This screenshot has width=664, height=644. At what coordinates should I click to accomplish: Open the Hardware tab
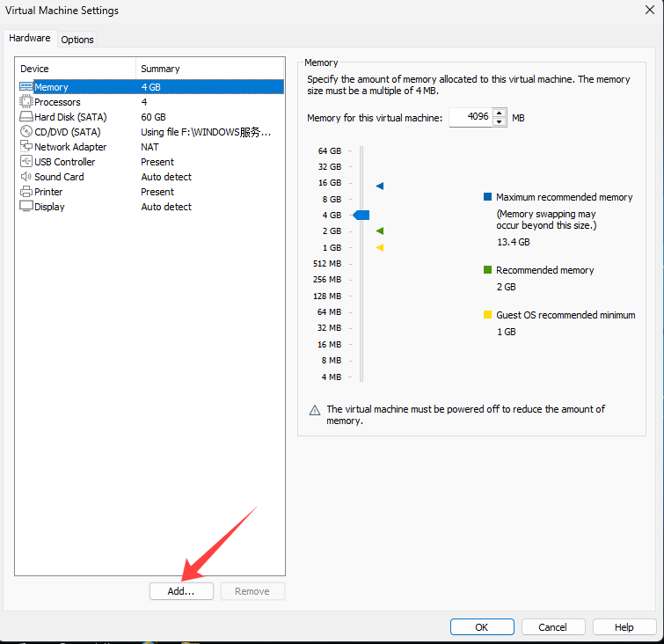[x=30, y=39]
